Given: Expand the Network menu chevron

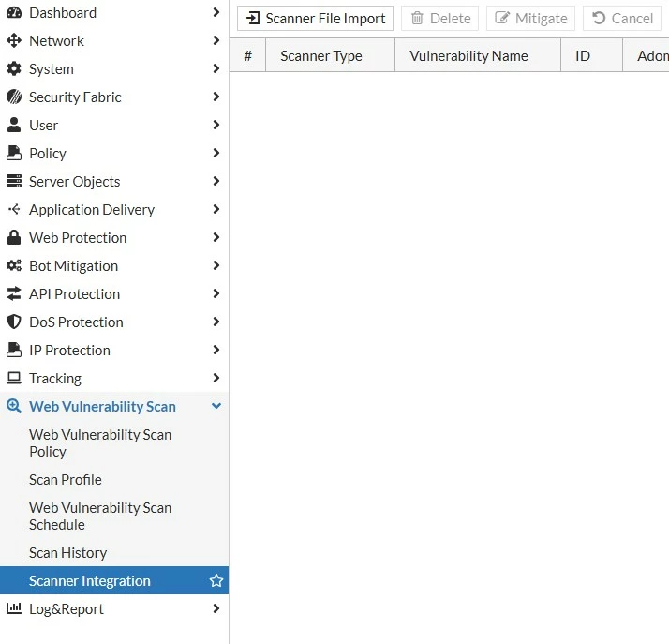Looking at the screenshot, I should (x=216, y=40).
